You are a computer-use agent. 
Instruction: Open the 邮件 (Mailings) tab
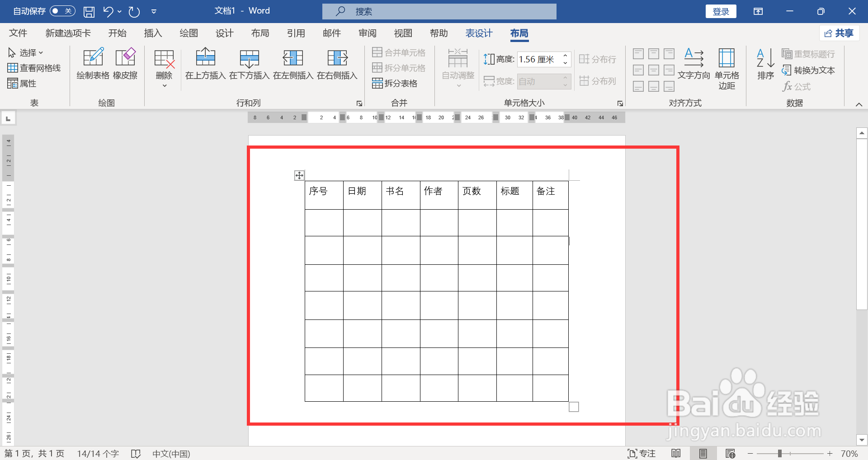[331, 33]
